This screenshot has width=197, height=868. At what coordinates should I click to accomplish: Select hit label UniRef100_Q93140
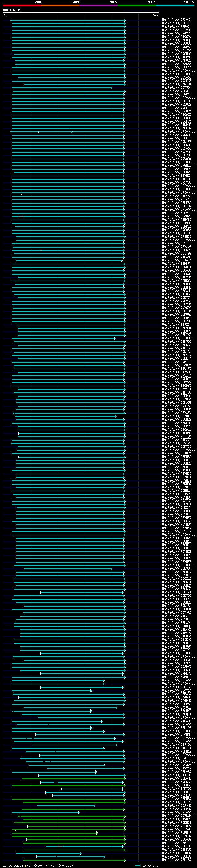tap(177, 375)
